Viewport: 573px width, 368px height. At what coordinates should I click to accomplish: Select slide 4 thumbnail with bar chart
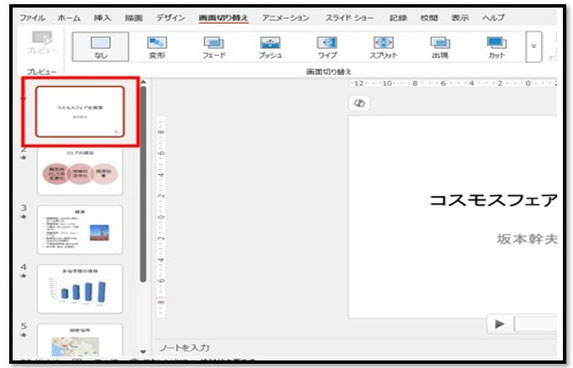pyautogui.click(x=80, y=289)
